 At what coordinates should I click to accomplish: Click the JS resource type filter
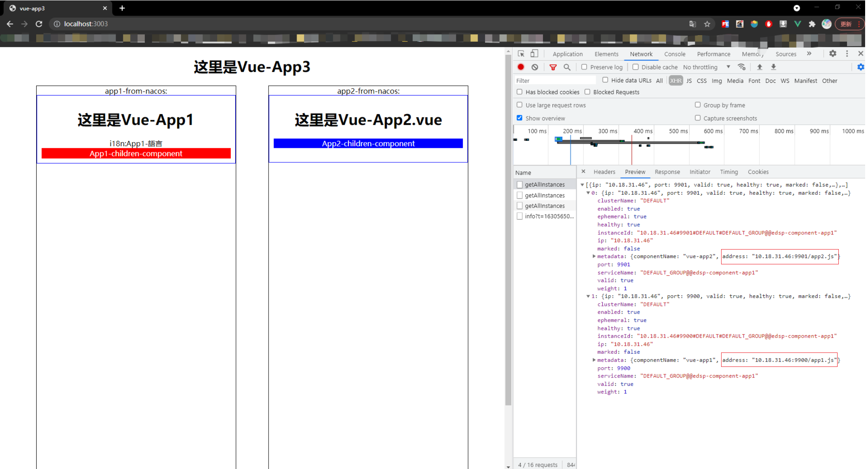pos(689,81)
